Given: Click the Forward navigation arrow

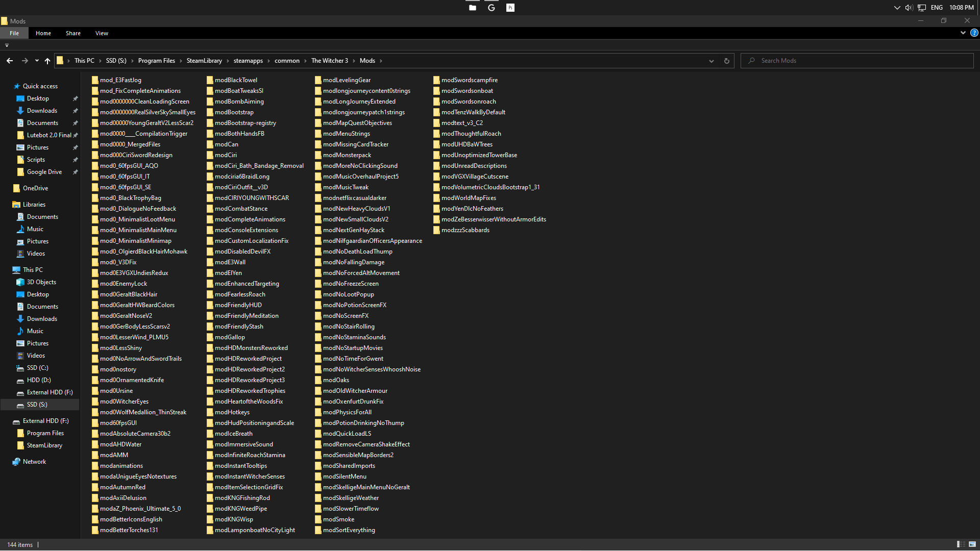Looking at the screenshot, I should [24, 61].
